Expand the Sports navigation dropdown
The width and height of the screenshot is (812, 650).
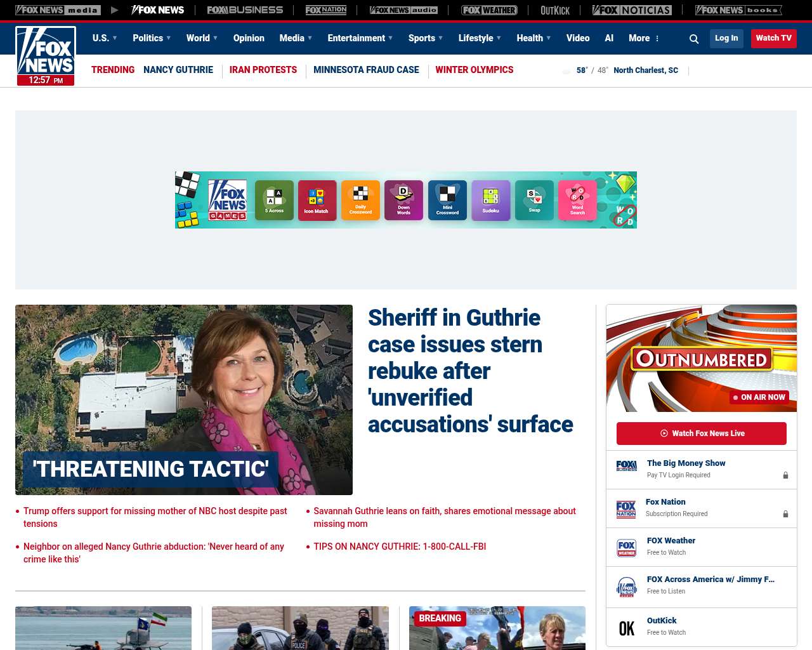pos(426,38)
